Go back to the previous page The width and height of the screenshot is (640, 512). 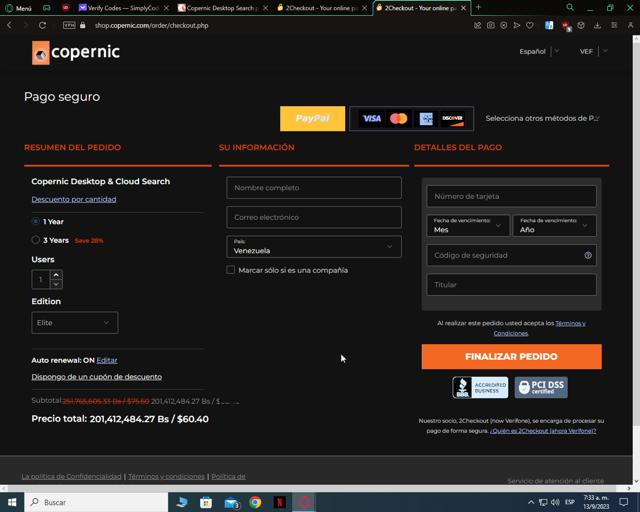pyautogui.click(x=9, y=25)
